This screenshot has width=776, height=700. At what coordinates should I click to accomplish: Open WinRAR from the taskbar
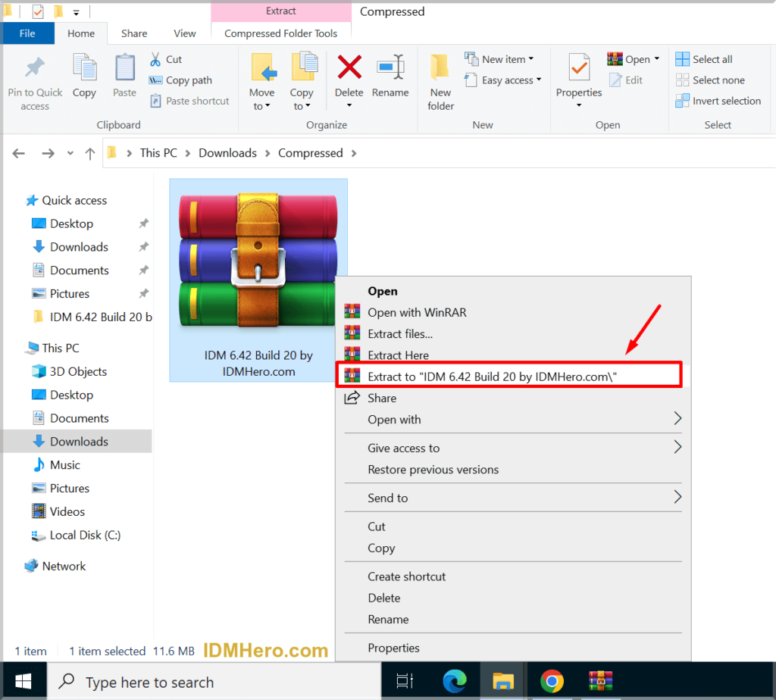[x=600, y=682]
